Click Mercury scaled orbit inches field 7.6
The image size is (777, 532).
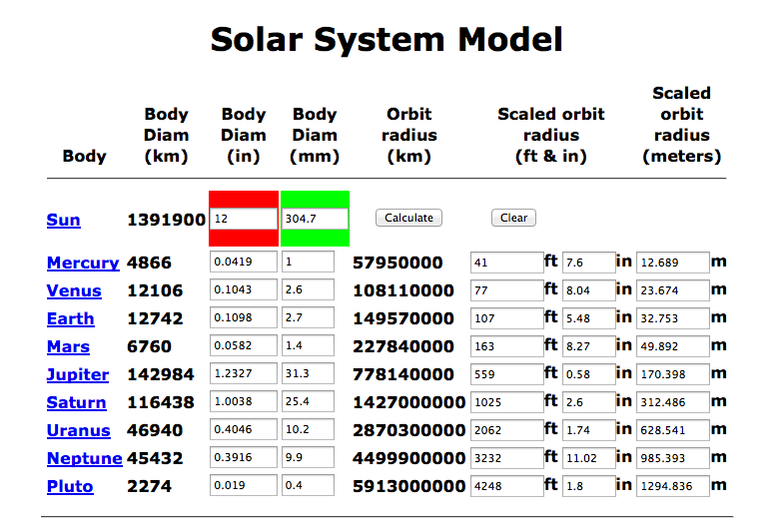pos(589,263)
